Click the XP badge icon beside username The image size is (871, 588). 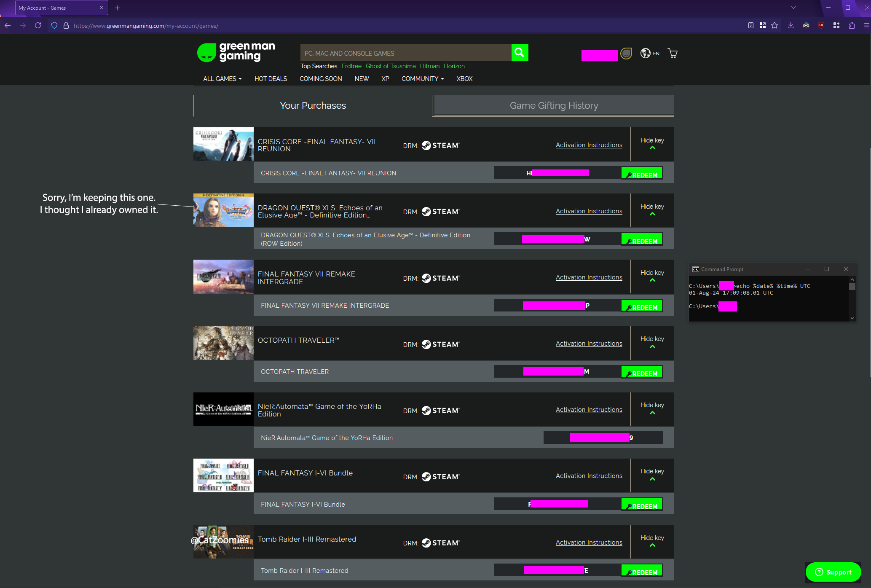point(626,54)
